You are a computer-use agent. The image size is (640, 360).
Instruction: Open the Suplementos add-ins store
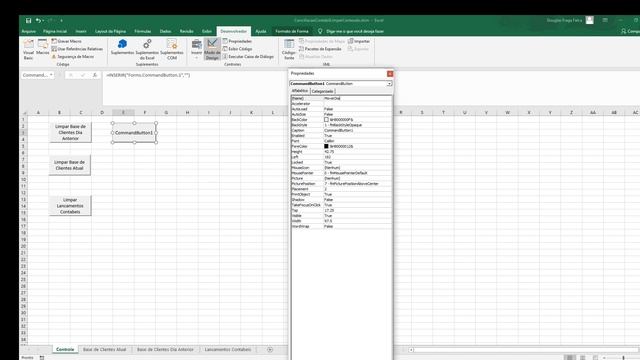click(122, 47)
